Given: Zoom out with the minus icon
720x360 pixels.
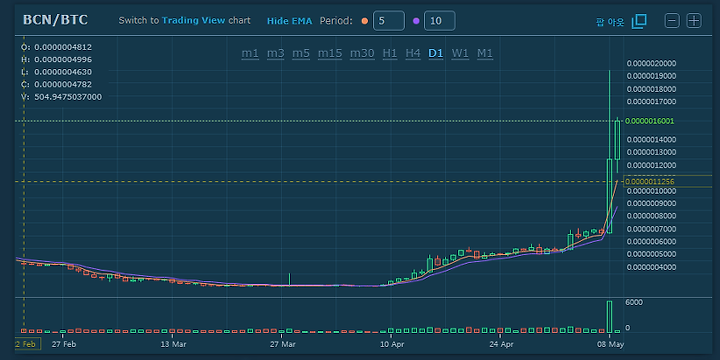Looking at the screenshot, I should tap(672, 21).
